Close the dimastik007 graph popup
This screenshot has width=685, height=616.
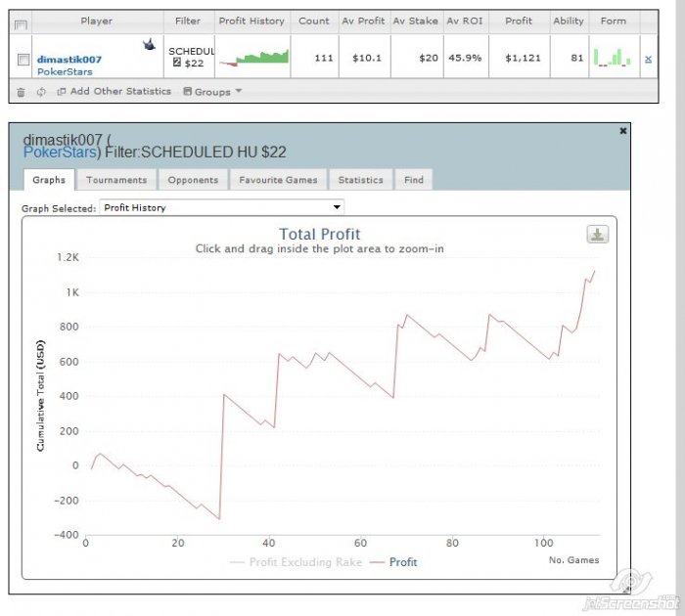pyautogui.click(x=623, y=131)
